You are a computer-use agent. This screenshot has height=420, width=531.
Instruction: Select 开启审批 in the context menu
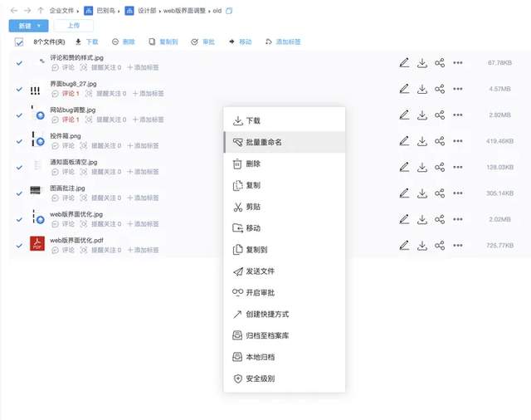[285, 293]
